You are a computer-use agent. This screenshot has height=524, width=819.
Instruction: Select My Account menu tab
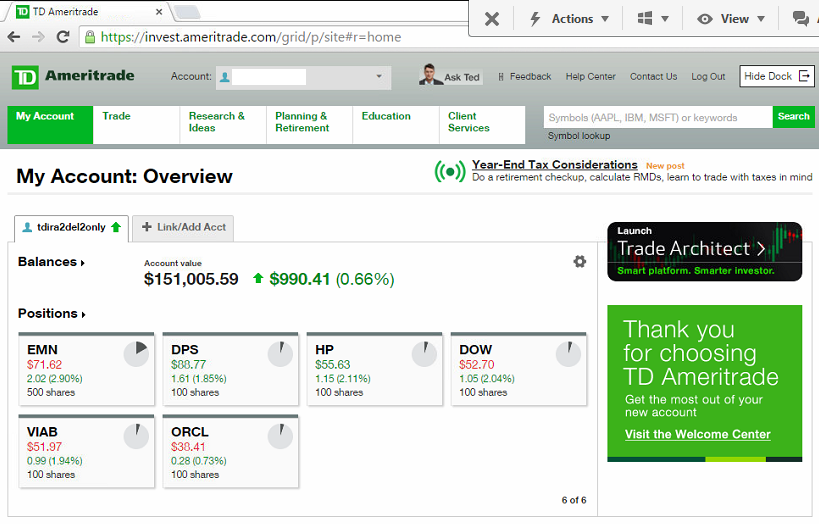pyautogui.click(x=50, y=124)
